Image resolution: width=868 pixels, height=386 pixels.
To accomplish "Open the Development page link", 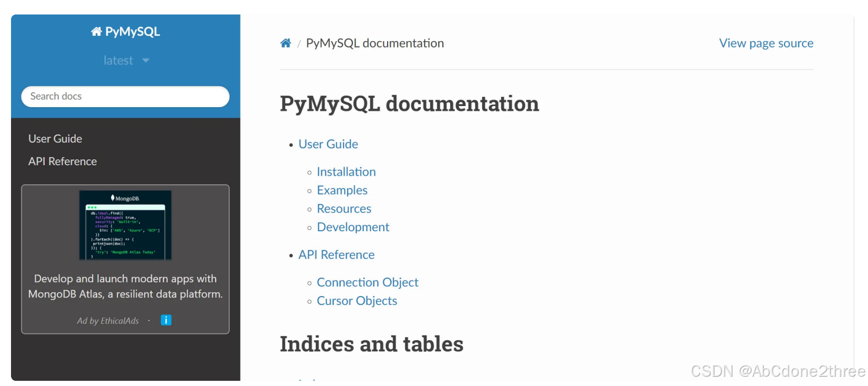I will pyautogui.click(x=353, y=227).
